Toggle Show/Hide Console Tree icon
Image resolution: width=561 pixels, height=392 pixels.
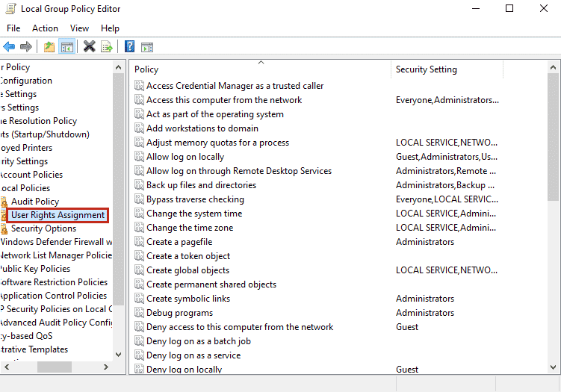67,47
